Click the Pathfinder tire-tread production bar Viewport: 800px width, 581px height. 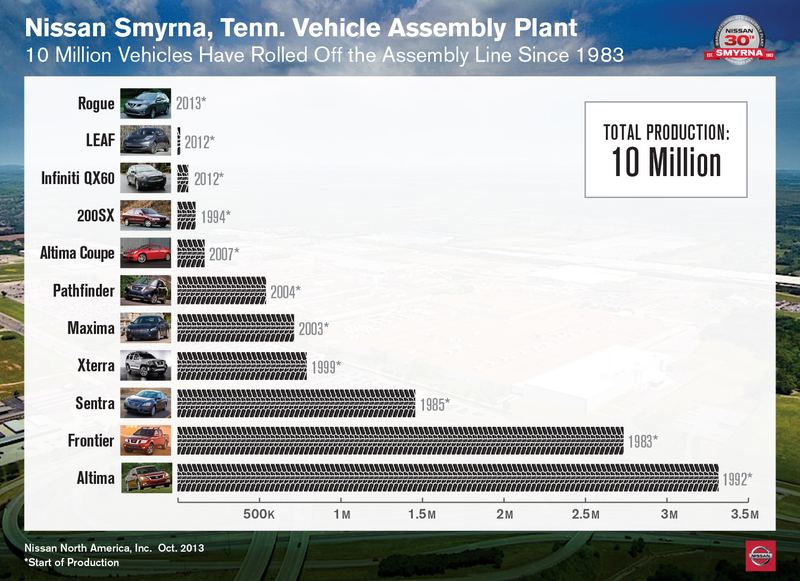pyautogui.click(x=221, y=291)
